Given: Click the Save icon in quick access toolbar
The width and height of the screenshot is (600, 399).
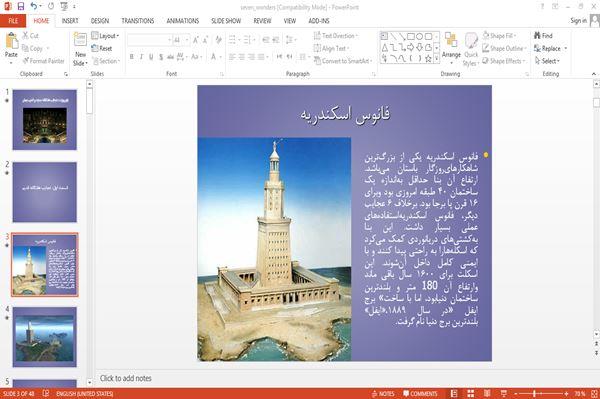Looking at the screenshot, I should coord(20,6).
